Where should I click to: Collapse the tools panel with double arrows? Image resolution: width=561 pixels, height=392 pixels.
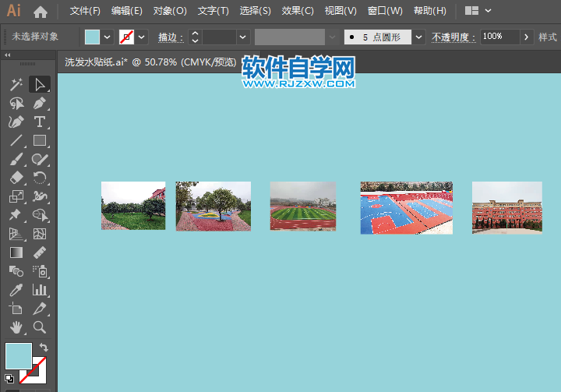[8, 55]
